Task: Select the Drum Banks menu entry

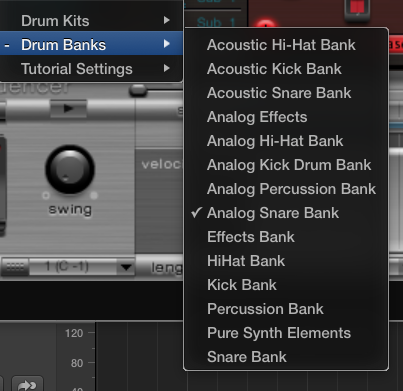Action: click(91, 44)
